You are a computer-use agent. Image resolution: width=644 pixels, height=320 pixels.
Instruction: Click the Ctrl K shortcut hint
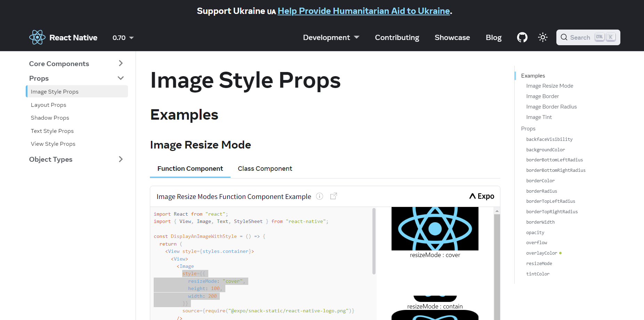click(x=605, y=37)
